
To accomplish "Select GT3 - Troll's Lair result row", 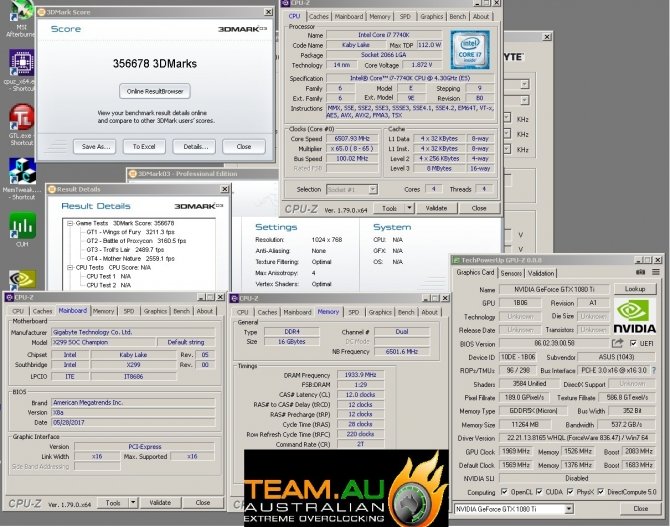I will click(x=125, y=250).
